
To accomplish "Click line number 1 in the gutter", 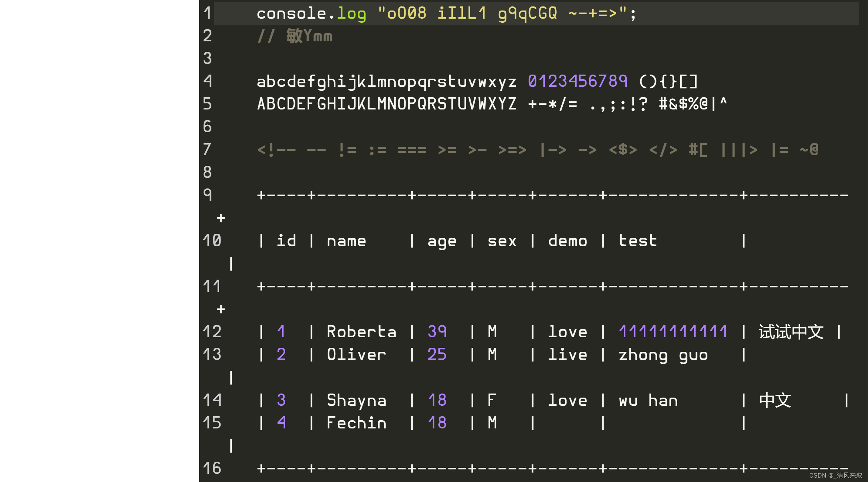I will click(x=207, y=13).
